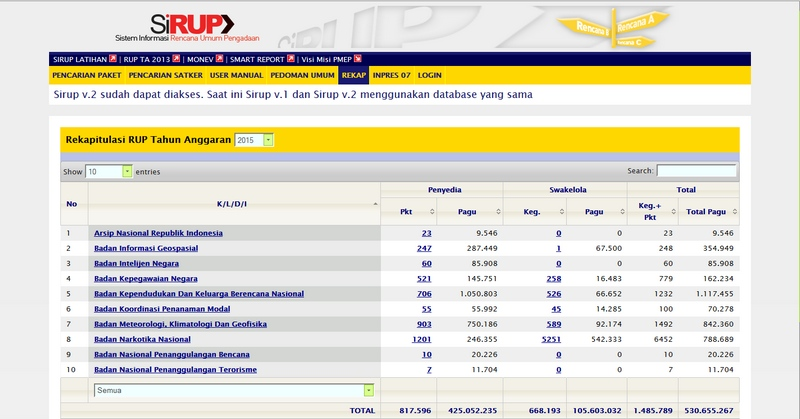Click the Swakelola column group header

point(567,190)
